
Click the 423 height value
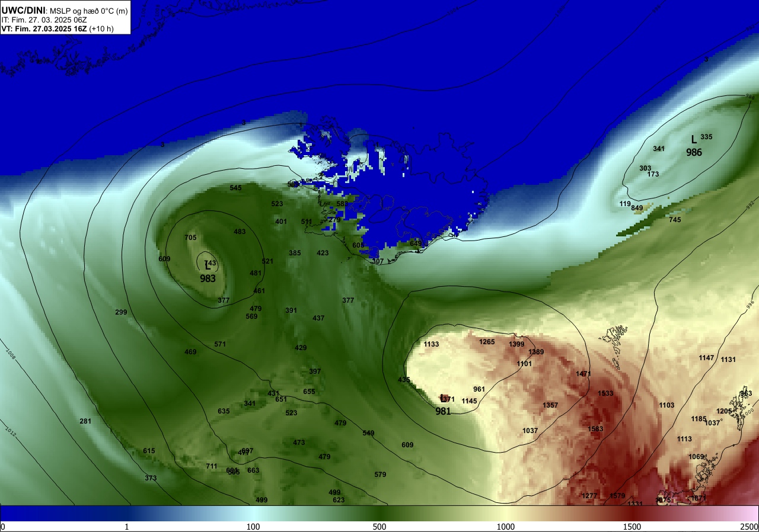point(323,253)
